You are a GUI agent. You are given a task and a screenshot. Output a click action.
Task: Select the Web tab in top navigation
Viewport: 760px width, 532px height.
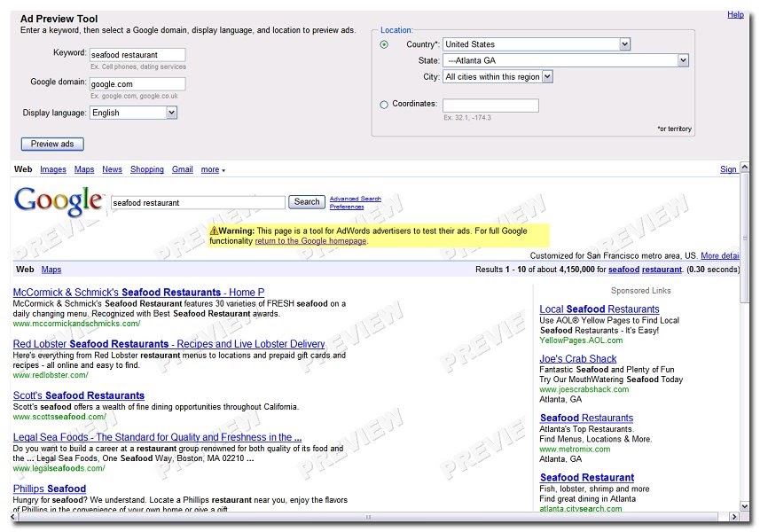click(23, 169)
